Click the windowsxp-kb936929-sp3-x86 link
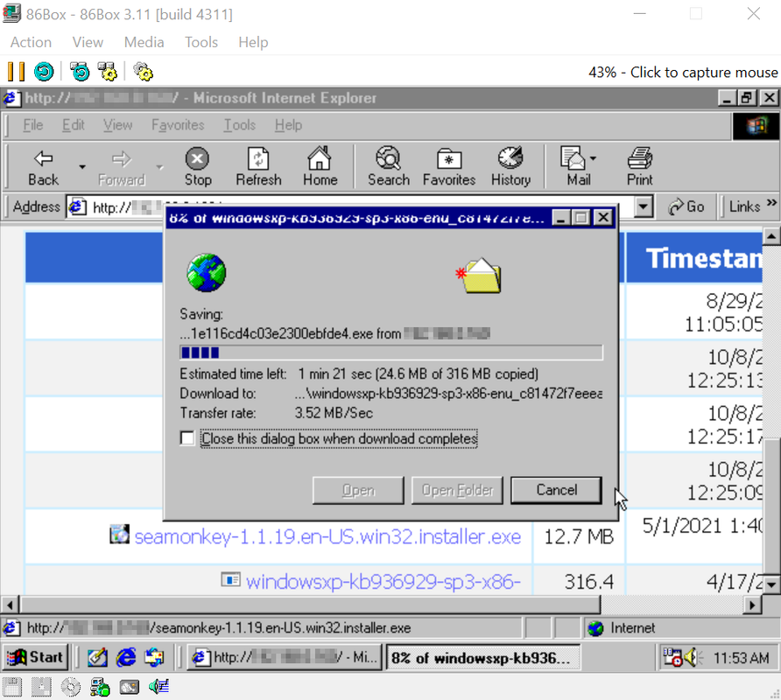This screenshot has width=781, height=700. coord(383,582)
